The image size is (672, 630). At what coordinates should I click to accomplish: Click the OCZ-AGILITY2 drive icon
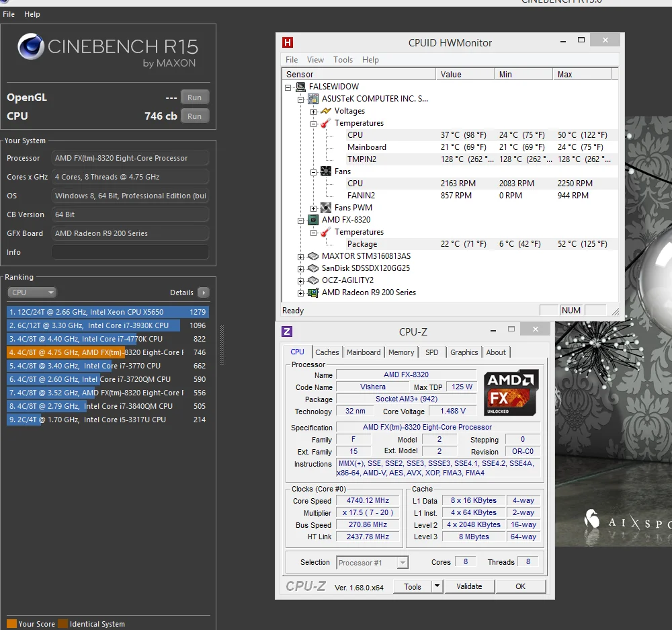[314, 280]
